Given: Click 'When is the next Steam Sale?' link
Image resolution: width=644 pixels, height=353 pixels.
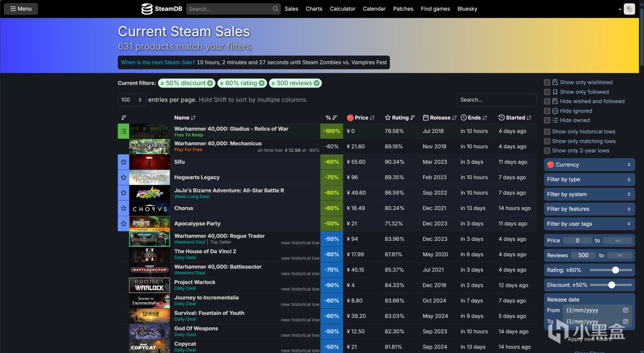Looking at the screenshot, I should 158,62.
